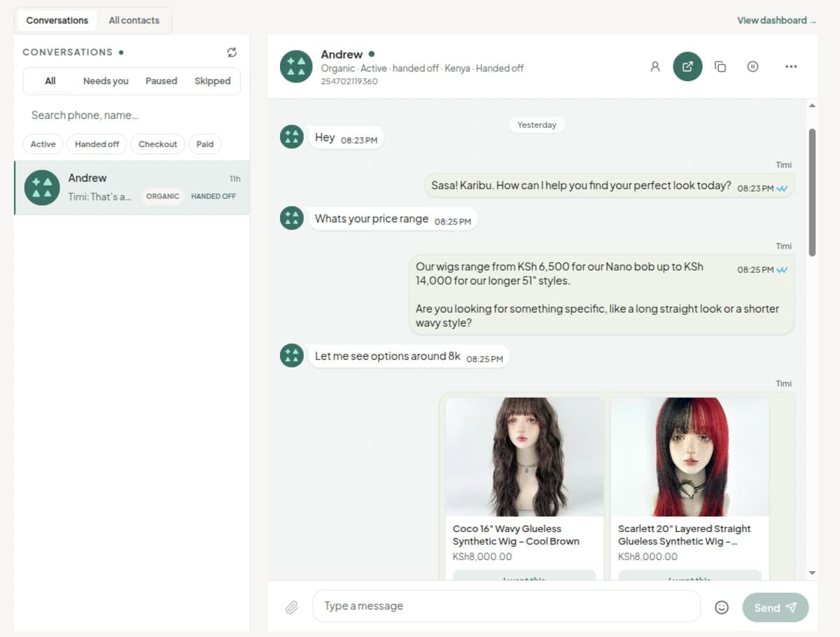Viewport: 840px width, 637px height.
Task: Click the ORGANIC tag on Andrew's conversation
Action: pyautogui.click(x=162, y=197)
